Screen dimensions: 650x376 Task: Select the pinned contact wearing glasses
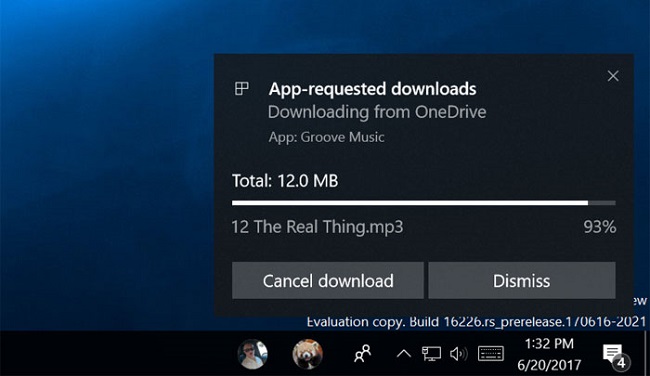click(x=252, y=354)
